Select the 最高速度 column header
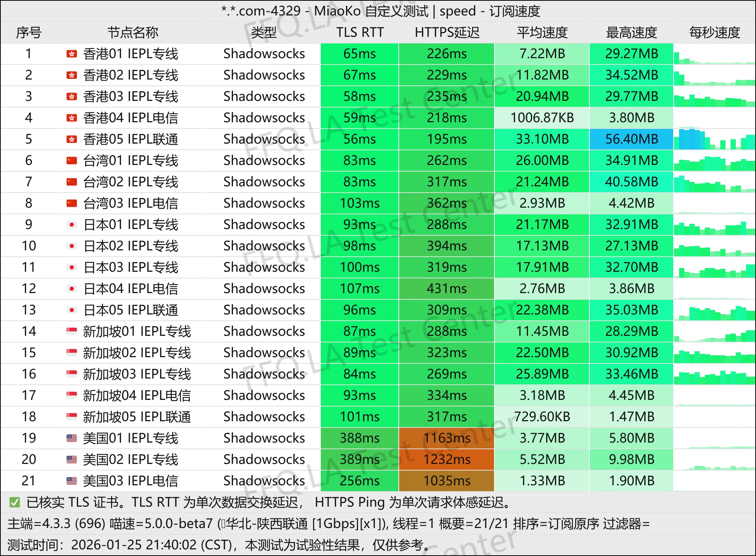Screen dimensions: 756x556 (x=632, y=32)
